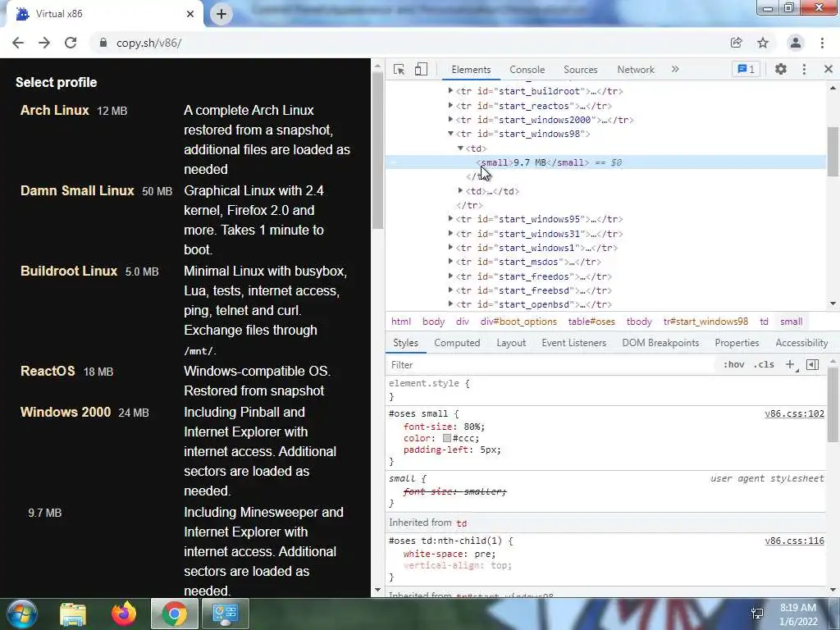Toggle :hov element state panel

733,364
